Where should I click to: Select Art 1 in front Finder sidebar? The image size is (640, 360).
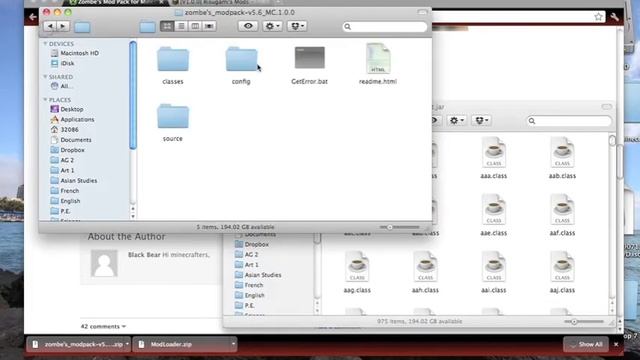coord(62,170)
